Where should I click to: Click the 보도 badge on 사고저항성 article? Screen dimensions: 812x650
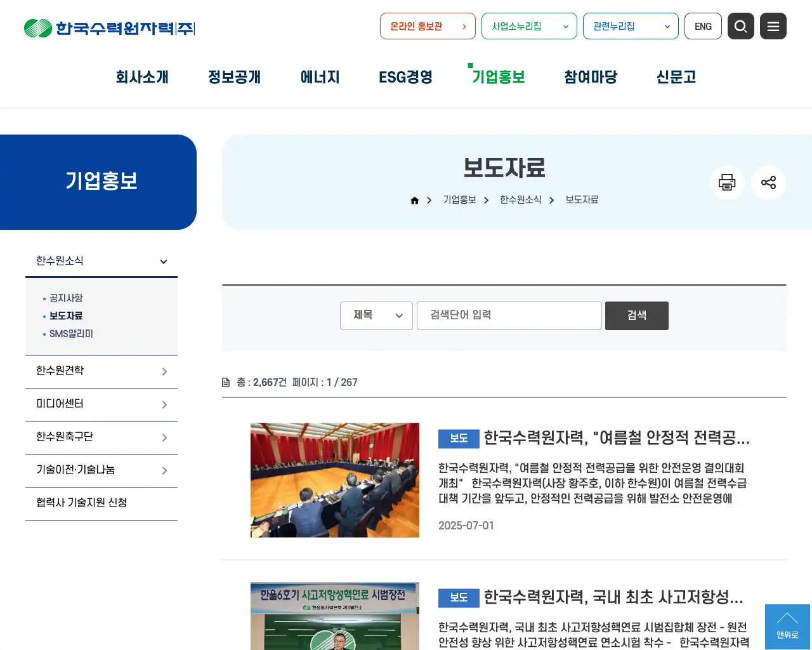pyautogui.click(x=459, y=598)
